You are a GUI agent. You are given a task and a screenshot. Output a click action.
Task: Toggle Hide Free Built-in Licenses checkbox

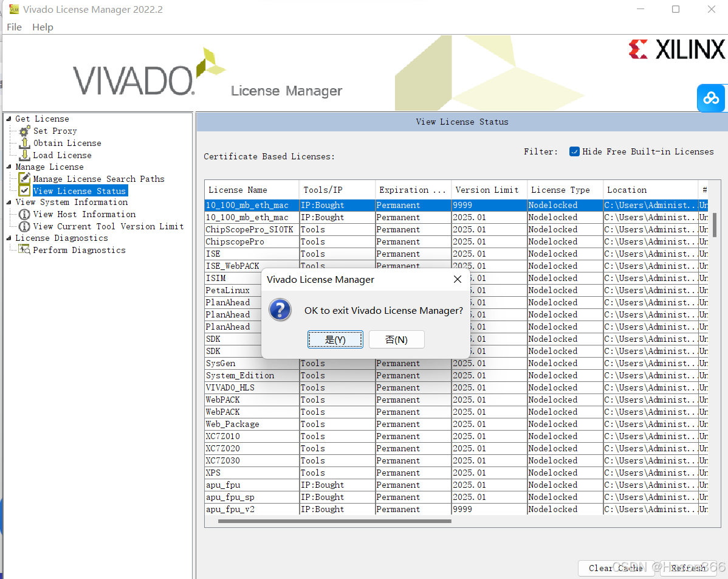[x=574, y=151]
